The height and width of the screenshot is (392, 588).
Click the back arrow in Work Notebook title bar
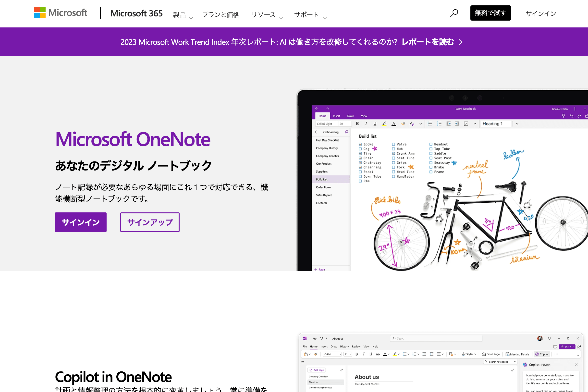tap(317, 109)
